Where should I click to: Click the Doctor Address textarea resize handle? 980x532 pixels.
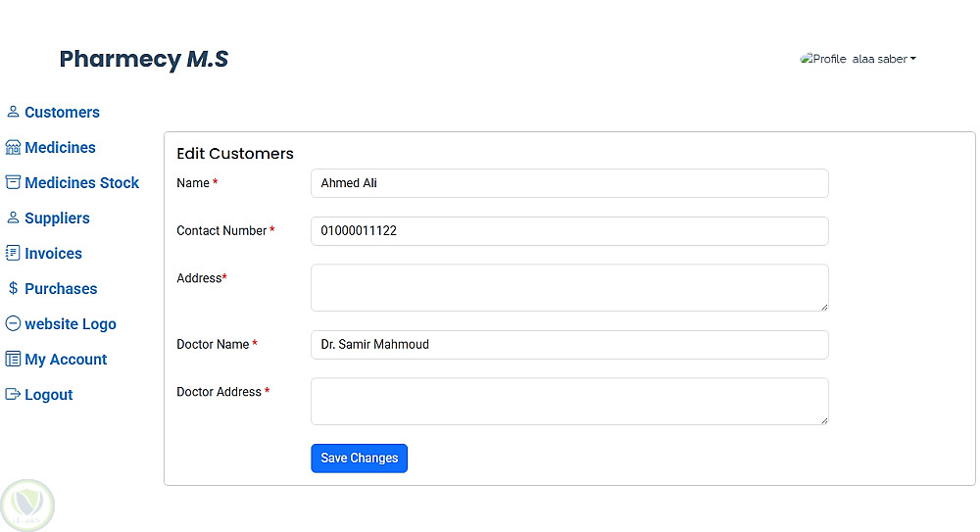(824, 420)
